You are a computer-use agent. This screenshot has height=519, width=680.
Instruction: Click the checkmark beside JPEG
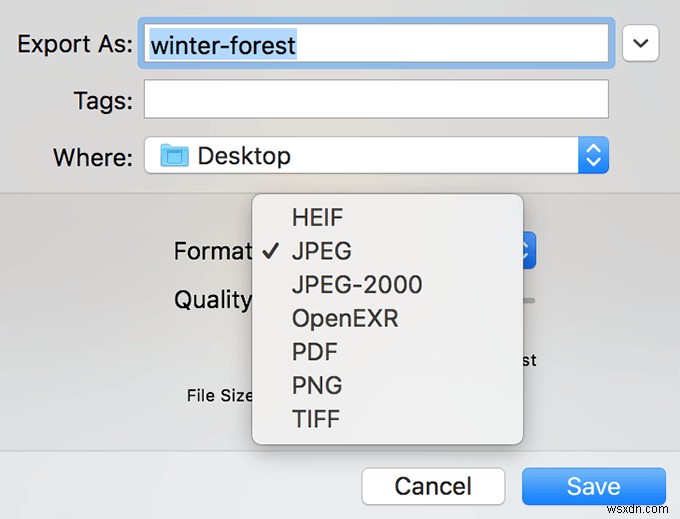pyautogui.click(x=269, y=251)
